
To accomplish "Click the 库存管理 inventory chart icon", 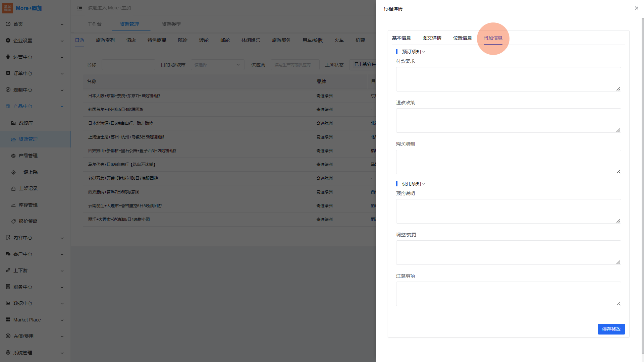I will (13, 205).
